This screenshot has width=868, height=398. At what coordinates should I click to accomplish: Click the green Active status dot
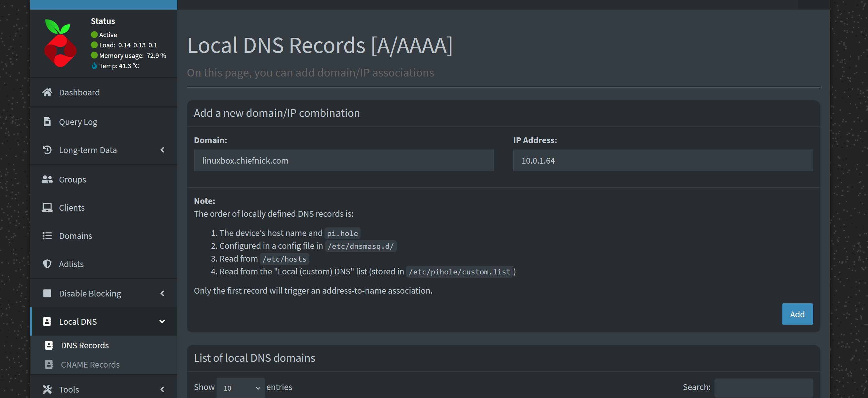coord(94,34)
